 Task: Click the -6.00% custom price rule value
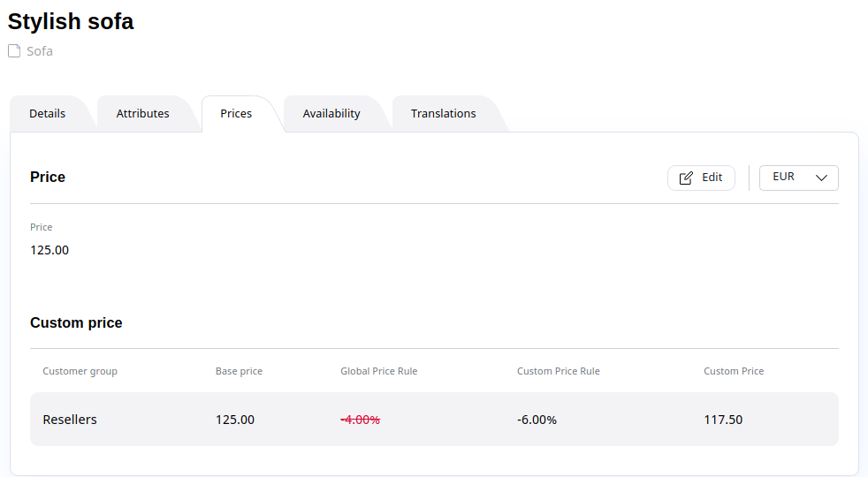pos(537,420)
